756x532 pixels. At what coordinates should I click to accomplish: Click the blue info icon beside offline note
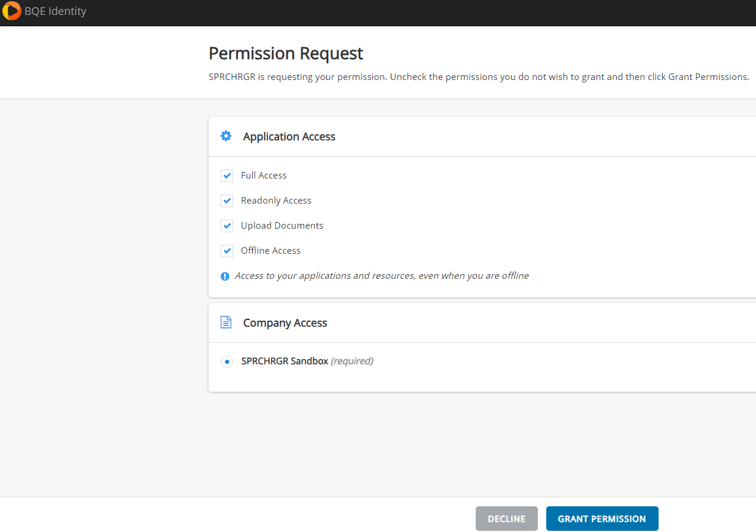coord(225,276)
